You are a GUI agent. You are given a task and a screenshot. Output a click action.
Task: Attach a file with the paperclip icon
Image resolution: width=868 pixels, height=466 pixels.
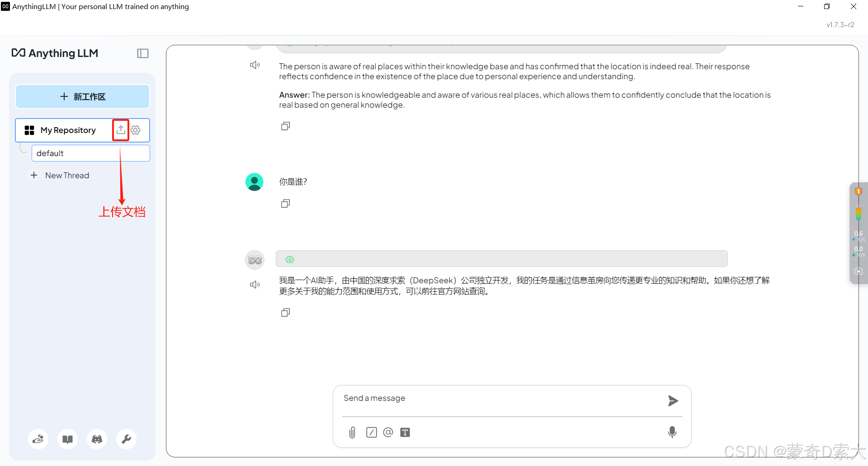click(x=352, y=432)
